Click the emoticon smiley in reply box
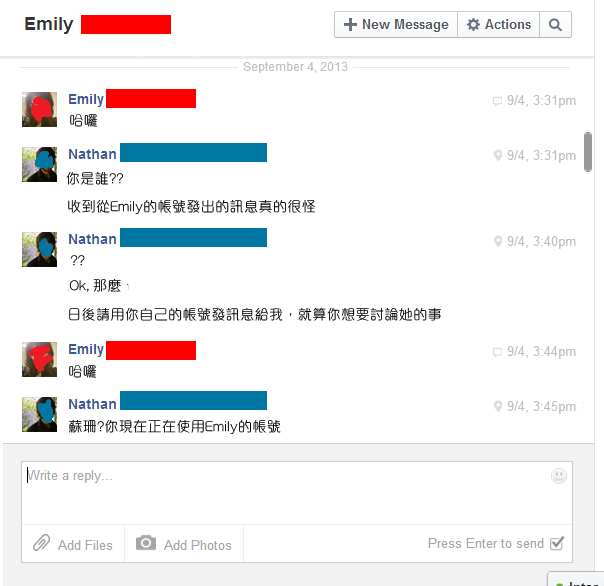Screen dimensions: 604x586 pyautogui.click(x=559, y=476)
